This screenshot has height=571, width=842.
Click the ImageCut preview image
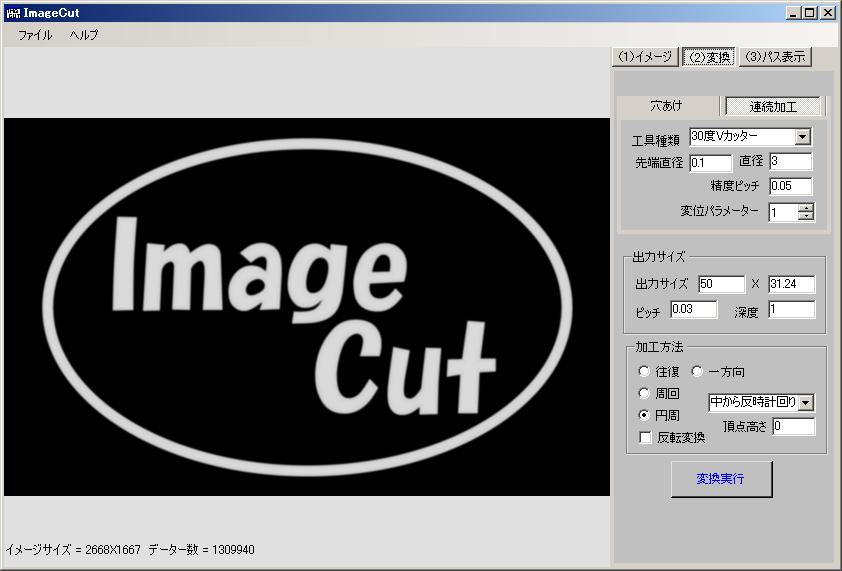pos(307,307)
